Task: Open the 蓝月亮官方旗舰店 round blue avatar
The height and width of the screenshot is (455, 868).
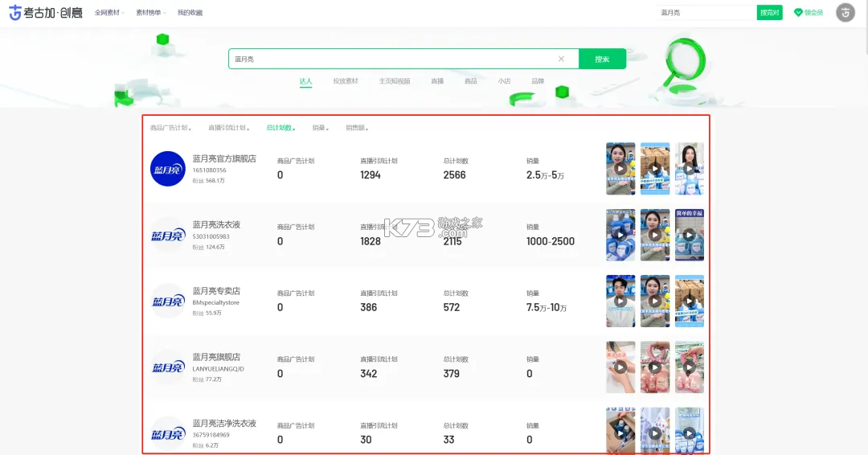Action: coord(168,169)
